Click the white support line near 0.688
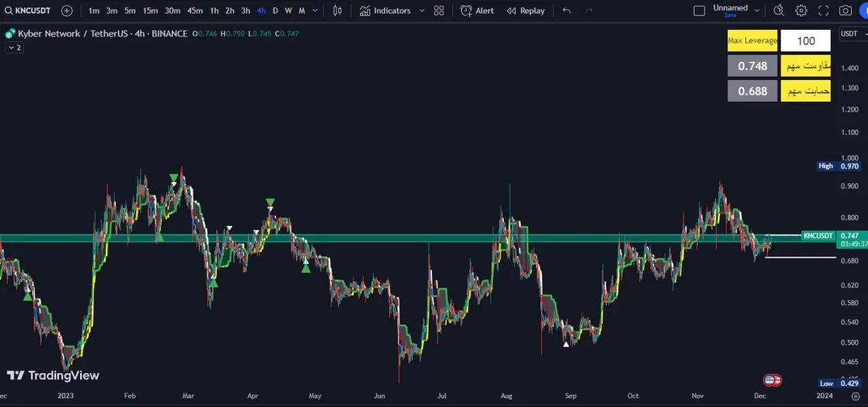This screenshot has height=407, width=868. click(800, 257)
